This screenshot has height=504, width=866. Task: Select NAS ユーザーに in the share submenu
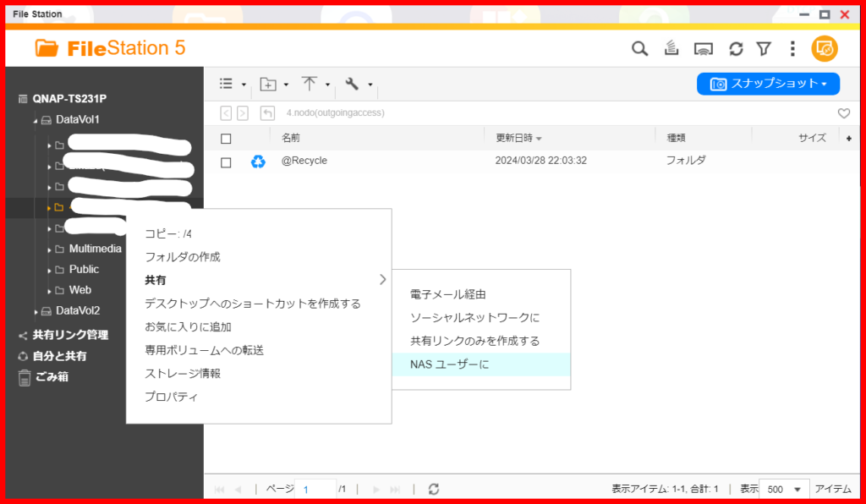[481, 364]
